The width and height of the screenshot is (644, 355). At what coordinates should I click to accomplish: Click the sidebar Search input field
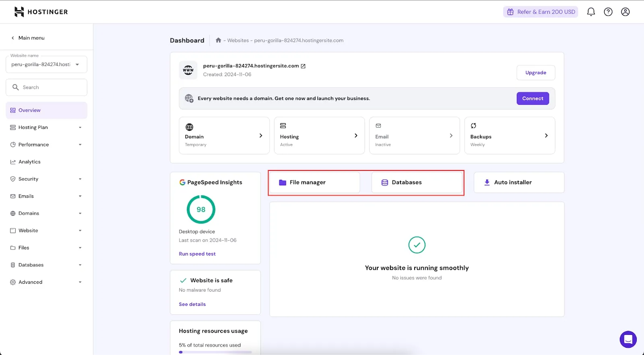coord(46,87)
